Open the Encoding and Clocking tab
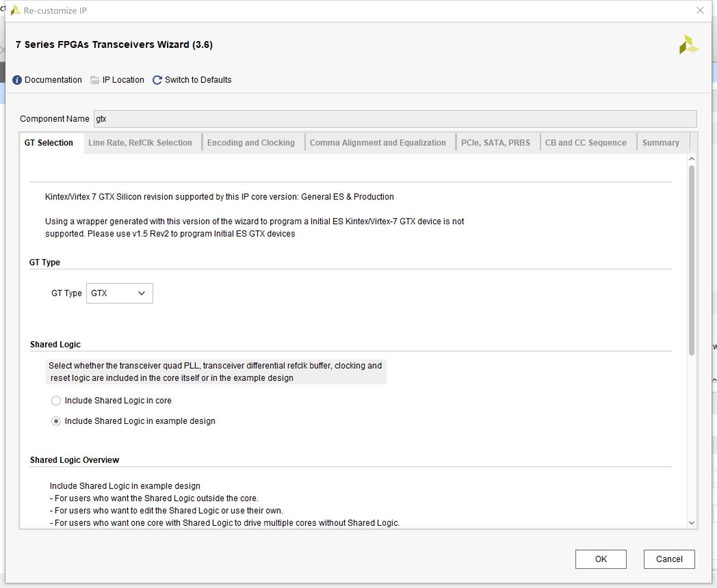The image size is (717, 588). pos(251,143)
